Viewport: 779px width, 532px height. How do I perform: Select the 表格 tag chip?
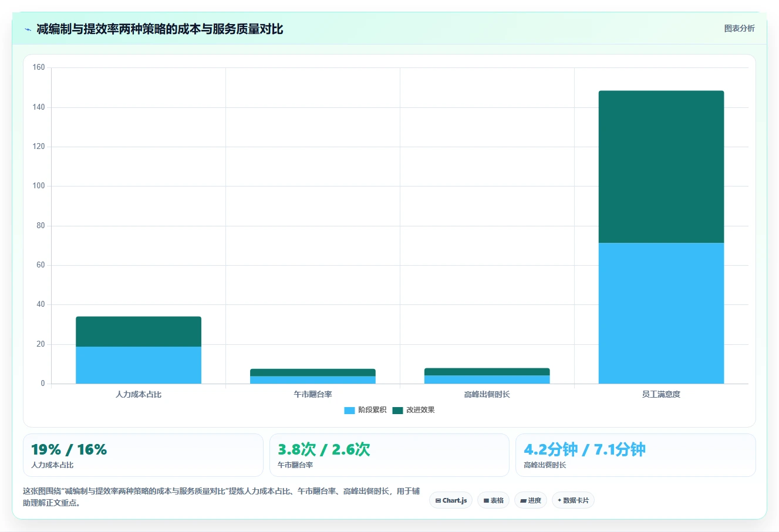[x=493, y=500]
